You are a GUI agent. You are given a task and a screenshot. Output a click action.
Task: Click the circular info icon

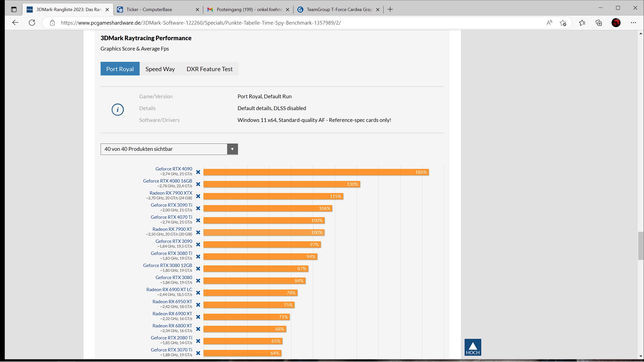(117, 110)
